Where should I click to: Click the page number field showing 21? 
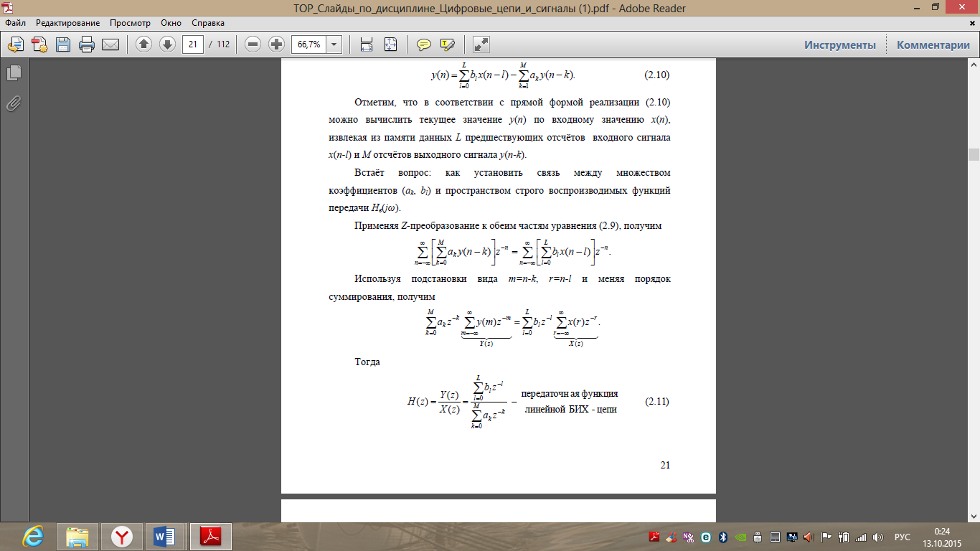point(192,44)
